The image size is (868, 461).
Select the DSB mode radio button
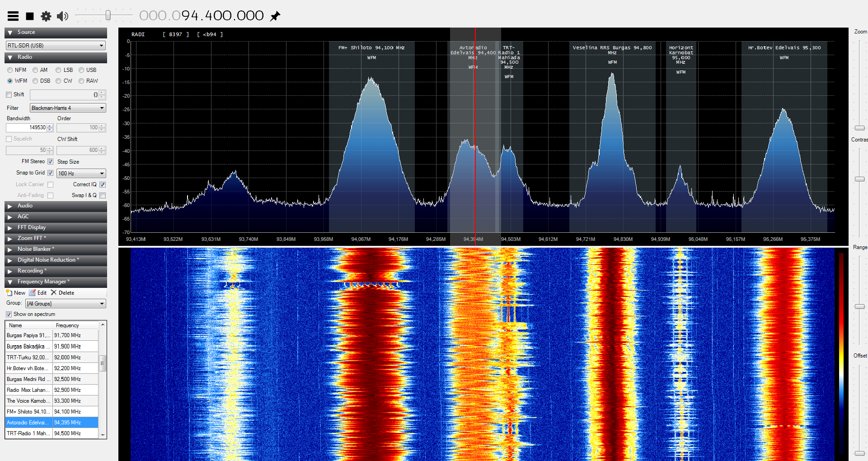35,81
